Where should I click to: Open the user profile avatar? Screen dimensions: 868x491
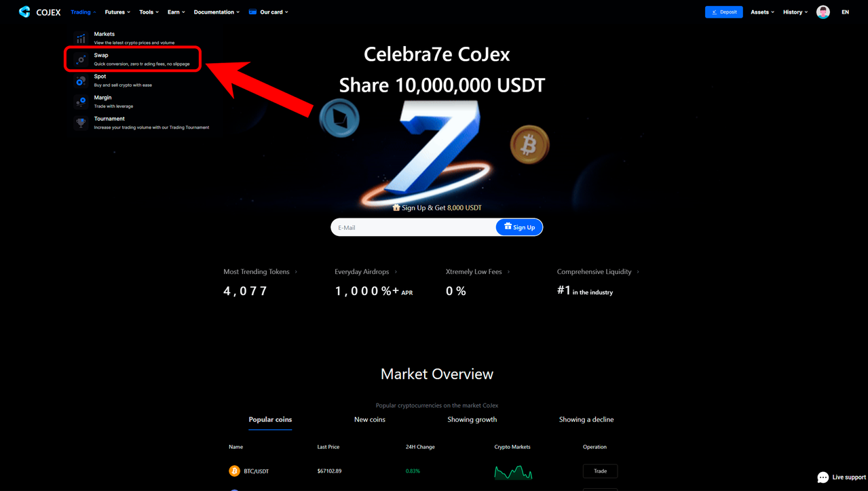coord(823,12)
